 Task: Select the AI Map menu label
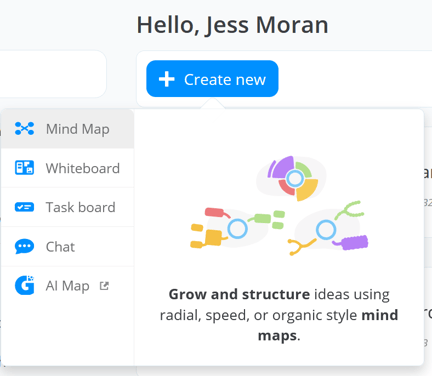68,286
